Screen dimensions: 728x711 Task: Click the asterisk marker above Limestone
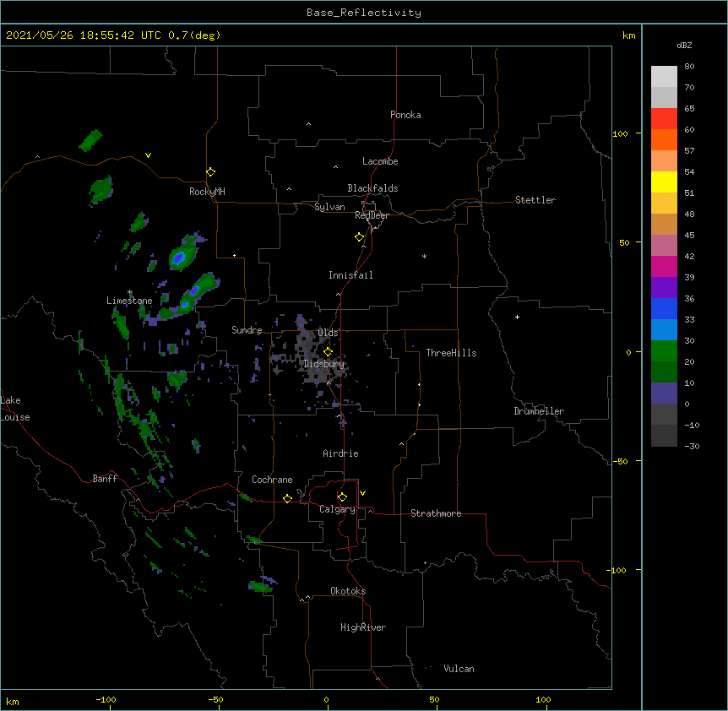pos(130,292)
